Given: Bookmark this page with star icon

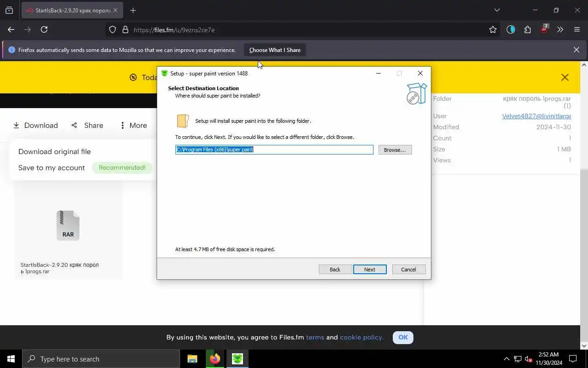Looking at the screenshot, I should [x=493, y=29].
